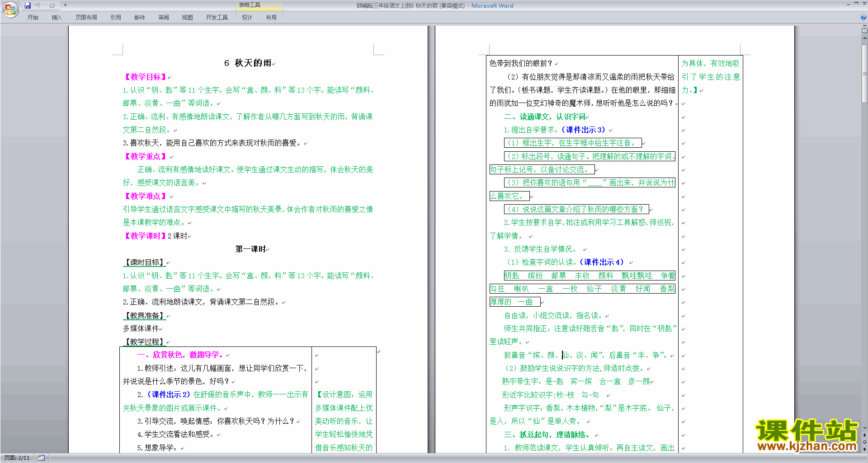Save the document with the floppy icon
The image size is (868, 463).
point(28,5)
